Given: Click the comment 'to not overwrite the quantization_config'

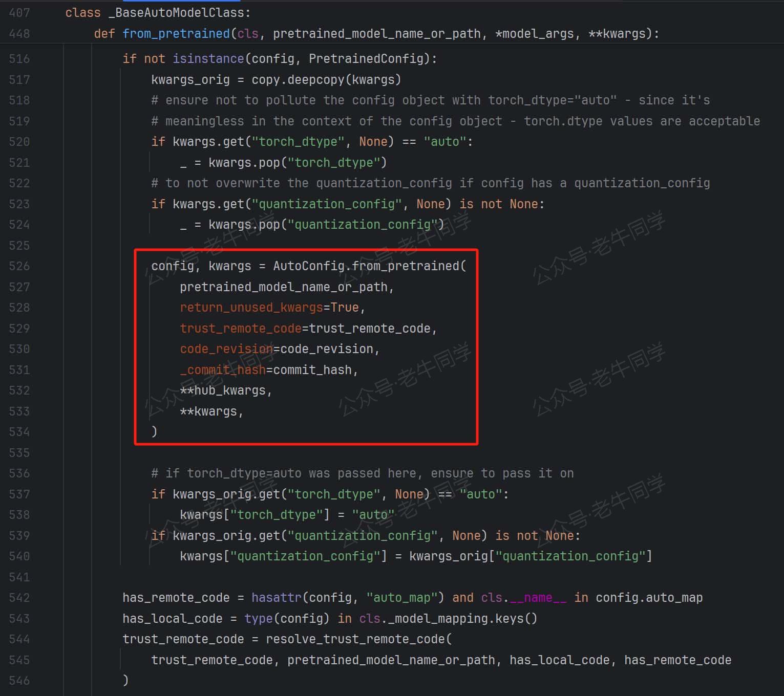Looking at the screenshot, I should click(431, 183).
